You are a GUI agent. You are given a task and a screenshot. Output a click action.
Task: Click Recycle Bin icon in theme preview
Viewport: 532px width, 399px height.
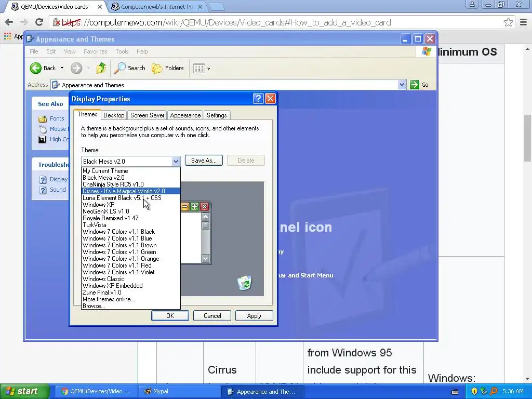245,283
